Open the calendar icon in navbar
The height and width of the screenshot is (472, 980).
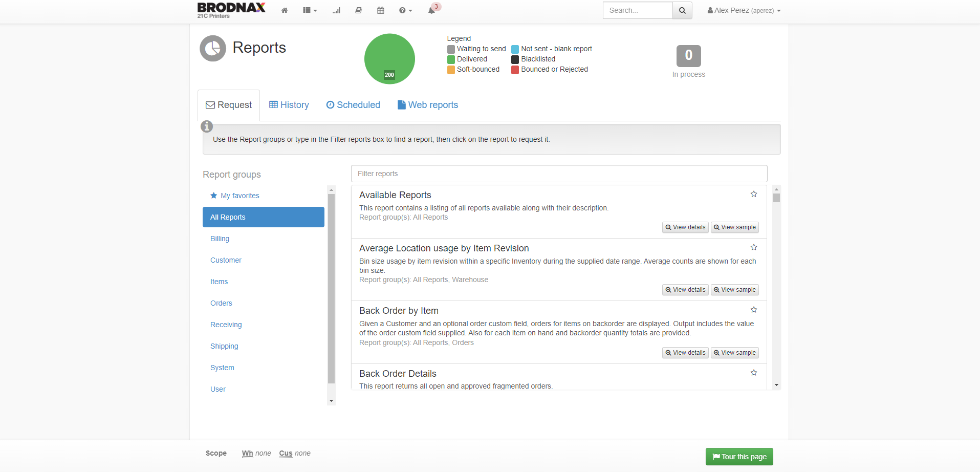click(x=381, y=10)
